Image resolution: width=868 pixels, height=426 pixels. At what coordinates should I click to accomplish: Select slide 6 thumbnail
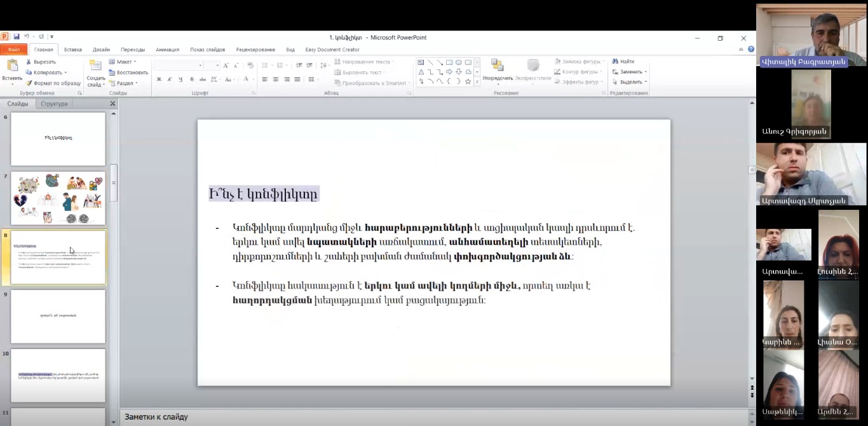tap(58, 139)
